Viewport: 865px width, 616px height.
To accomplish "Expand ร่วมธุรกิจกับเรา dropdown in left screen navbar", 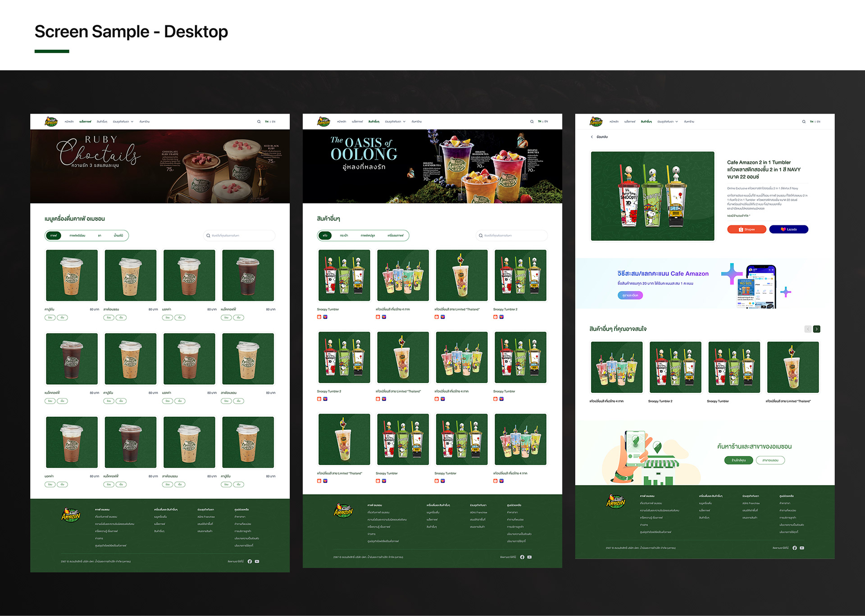I will (123, 122).
